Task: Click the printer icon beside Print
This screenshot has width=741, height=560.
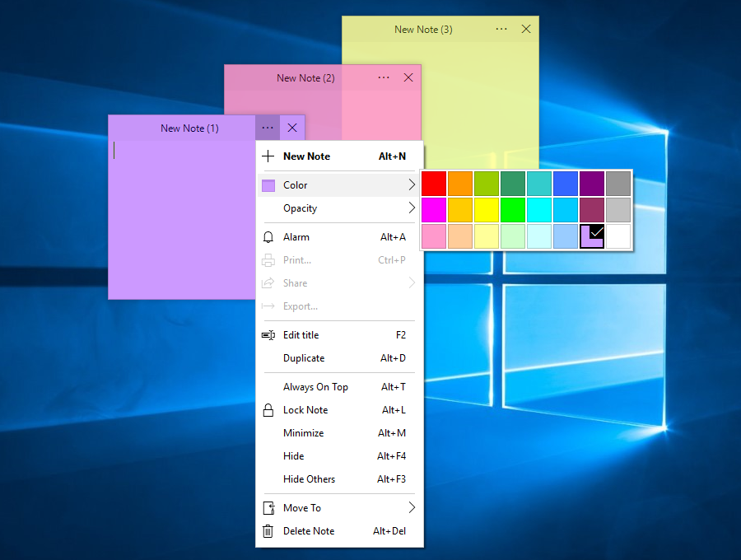Action: pos(268,259)
